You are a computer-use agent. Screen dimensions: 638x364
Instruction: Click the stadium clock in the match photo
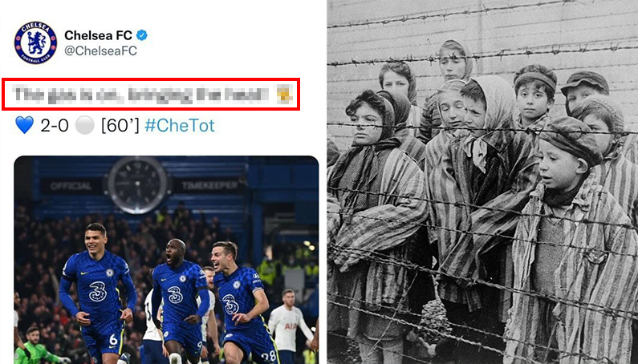tap(138, 185)
